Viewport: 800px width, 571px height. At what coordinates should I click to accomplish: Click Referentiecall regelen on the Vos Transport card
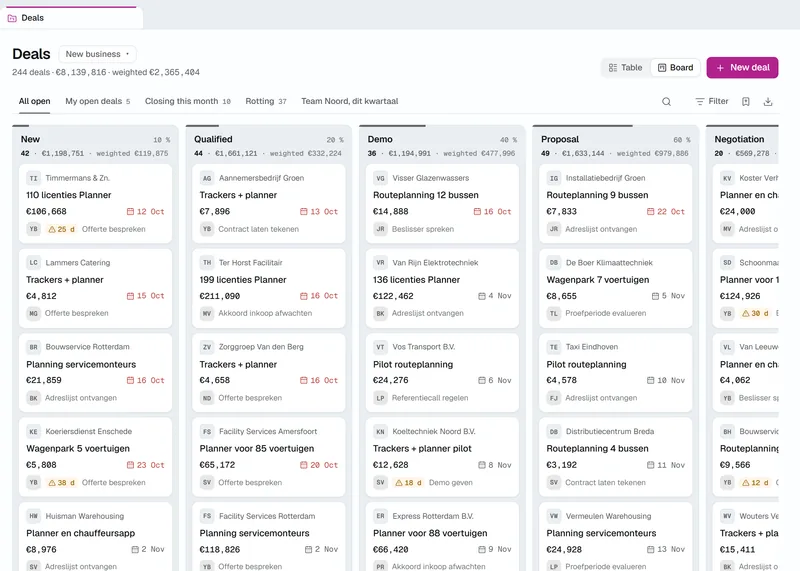[430, 398]
